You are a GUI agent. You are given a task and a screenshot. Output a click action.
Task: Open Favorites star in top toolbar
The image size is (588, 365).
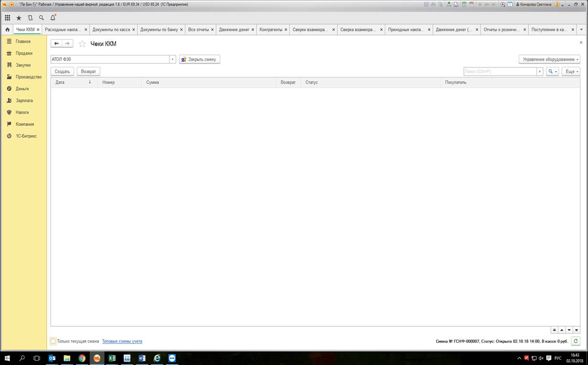(x=19, y=18)
